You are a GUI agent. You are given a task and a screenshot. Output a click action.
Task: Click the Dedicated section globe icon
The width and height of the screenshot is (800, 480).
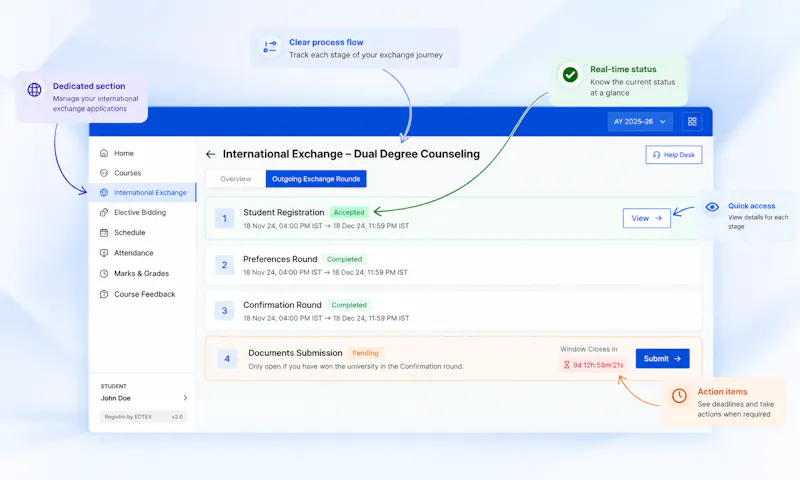point(34,89)
